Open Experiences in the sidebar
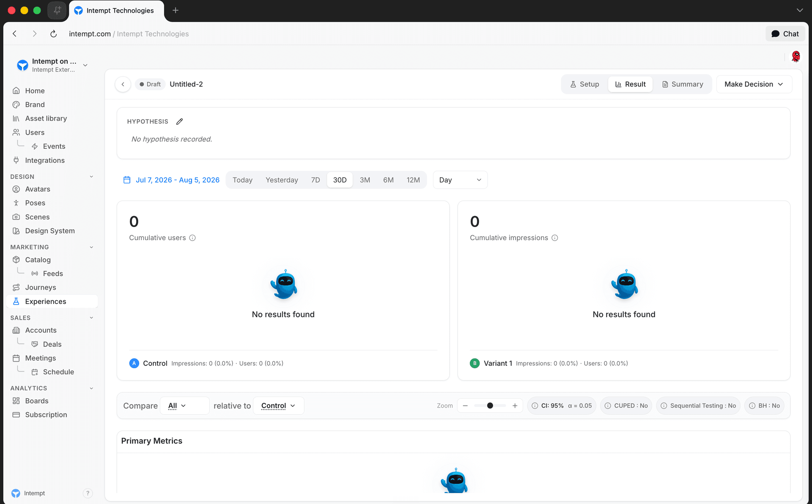 coord(52,301)
